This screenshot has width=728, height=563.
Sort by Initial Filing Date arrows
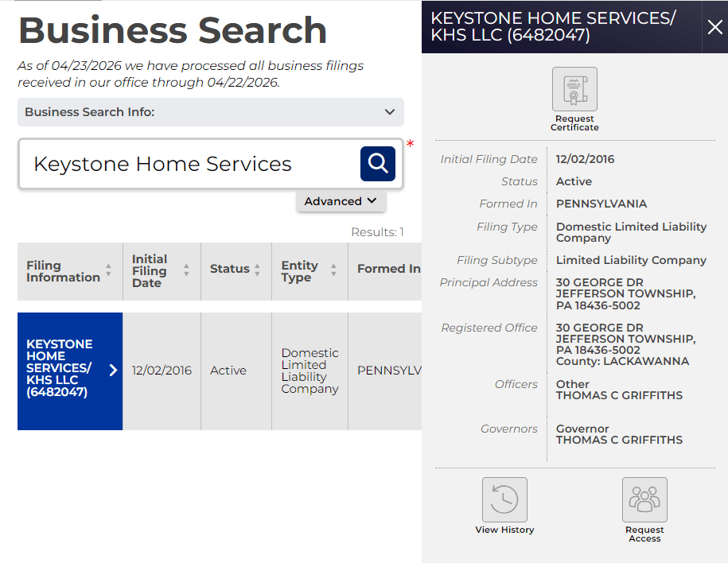(186, 270)
